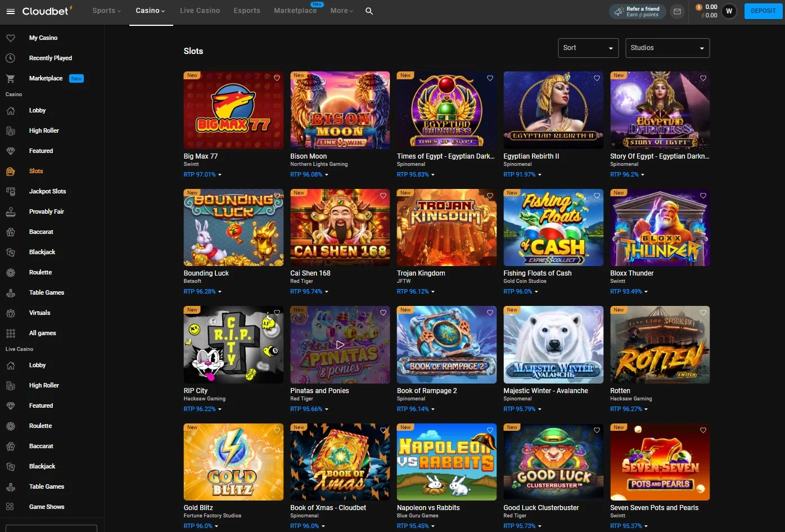Click the Casino Baccarat card icon
This screenshot has height=532, width=785.
(10, 232)
